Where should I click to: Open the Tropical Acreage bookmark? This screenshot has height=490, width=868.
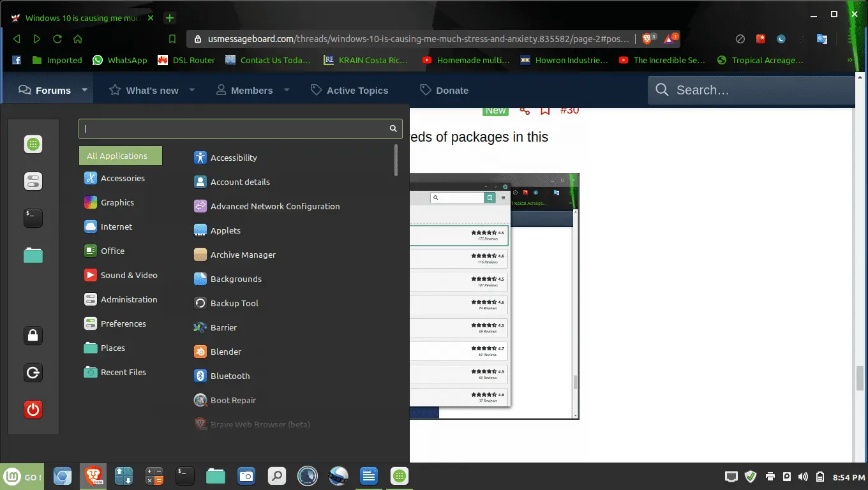760,60
